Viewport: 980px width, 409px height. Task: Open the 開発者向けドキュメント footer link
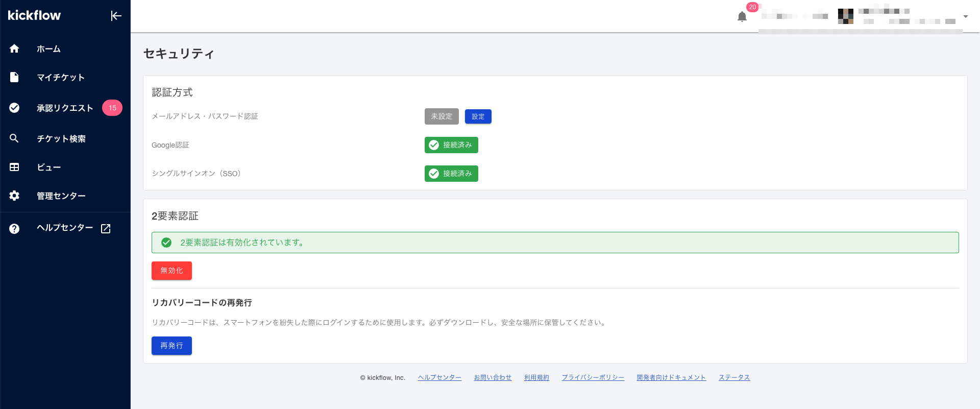(671, 377)
